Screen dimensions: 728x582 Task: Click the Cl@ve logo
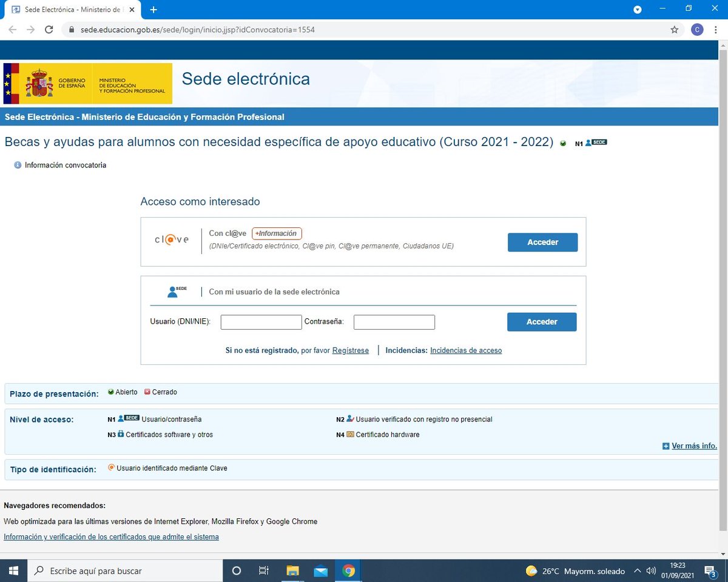(x=172, y=239)
